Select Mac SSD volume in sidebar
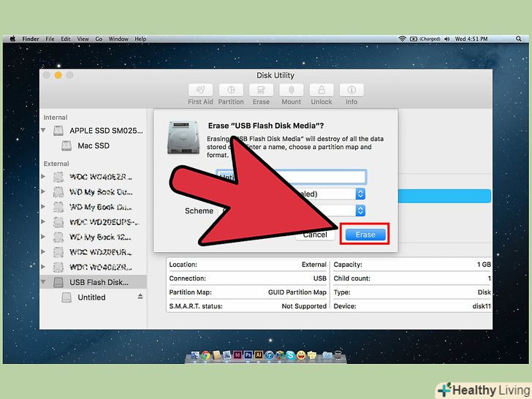 click(94, 145)
